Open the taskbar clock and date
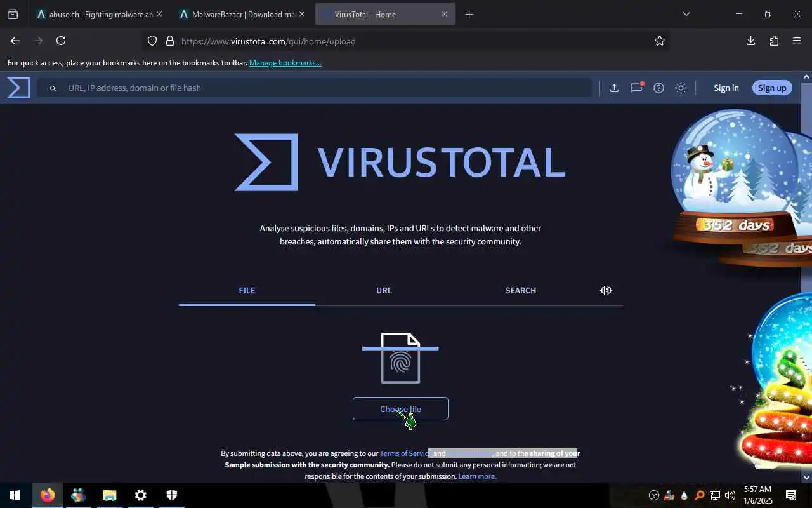The width and height of the screenshot is (812, 508). click(758, 495)
